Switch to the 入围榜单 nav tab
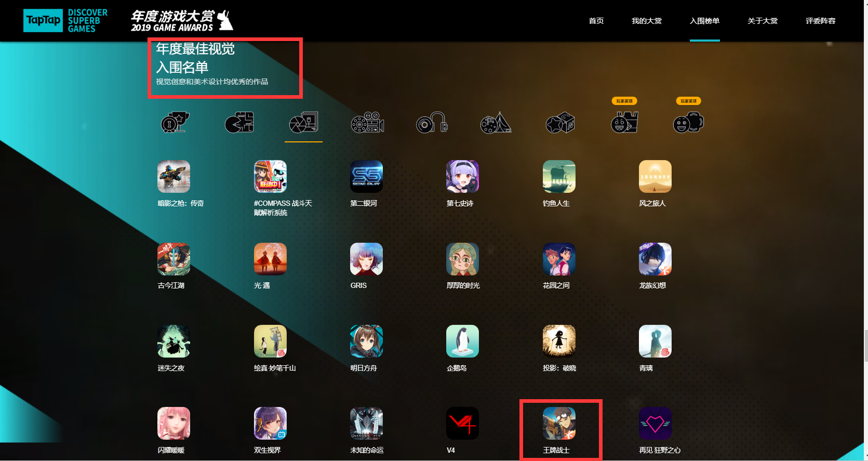 click(x=705, y=21)
